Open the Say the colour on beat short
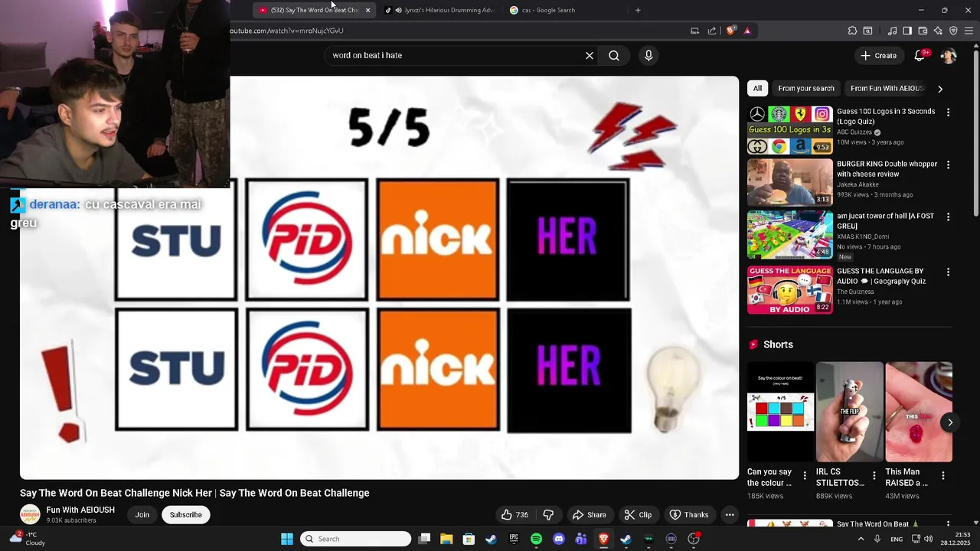The height and width of the screenshot is (551, 980). (781, 412)
